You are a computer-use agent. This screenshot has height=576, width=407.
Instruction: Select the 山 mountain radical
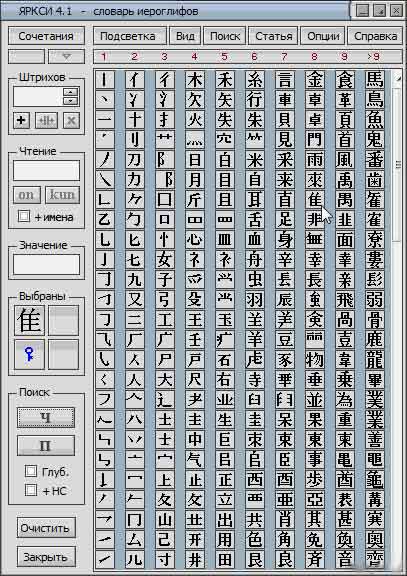point(165,520)
